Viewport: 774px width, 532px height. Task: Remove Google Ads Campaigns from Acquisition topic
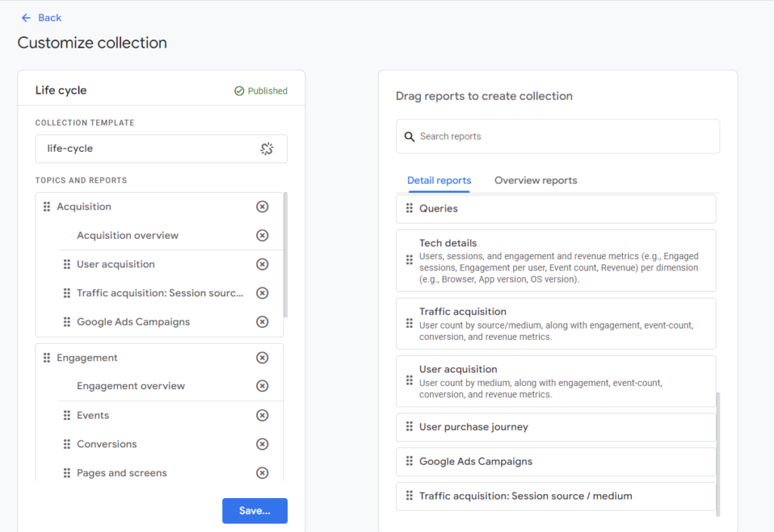click(x=262, y=322)
